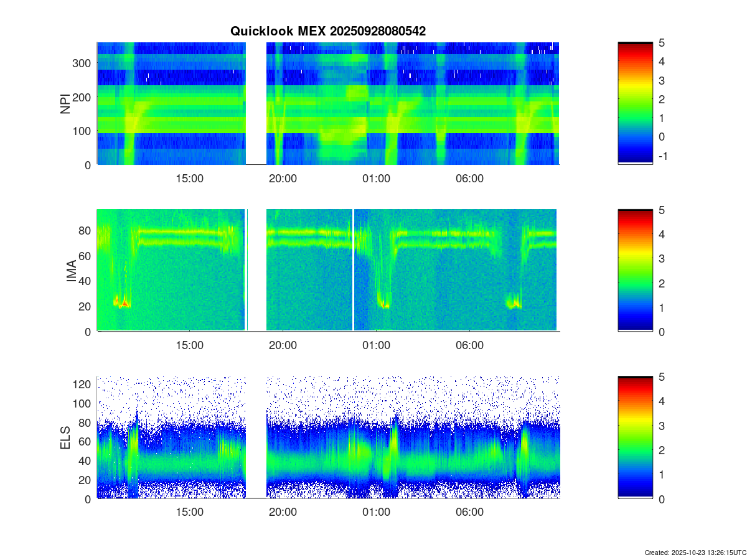
Task: Click the plot title Quicklook MEX 20250928080542
Action: 327,31
